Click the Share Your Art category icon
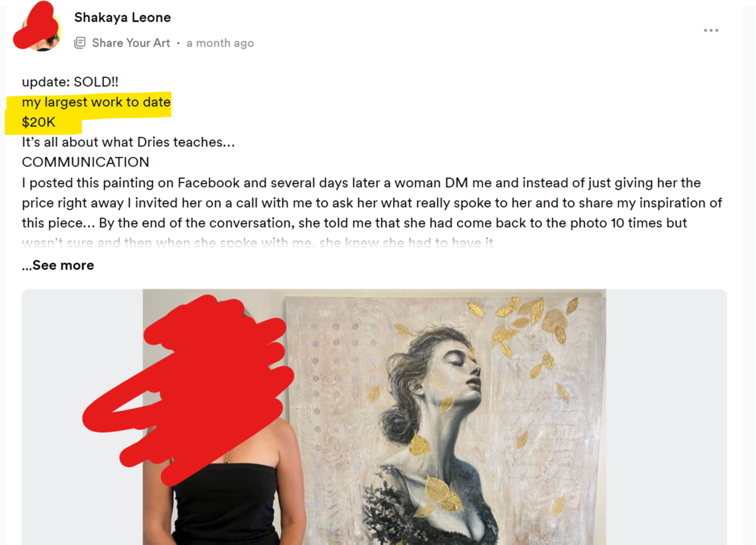The width and height of the screenshot is (756, 545). pyautogui.click(x=80, y=43)
